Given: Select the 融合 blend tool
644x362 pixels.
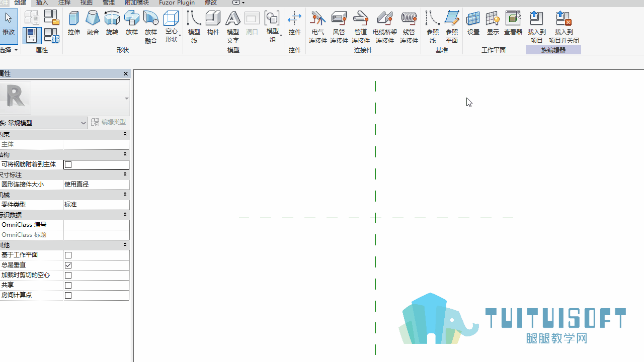Looking at the screenshot, I should [x=93, y=24].
